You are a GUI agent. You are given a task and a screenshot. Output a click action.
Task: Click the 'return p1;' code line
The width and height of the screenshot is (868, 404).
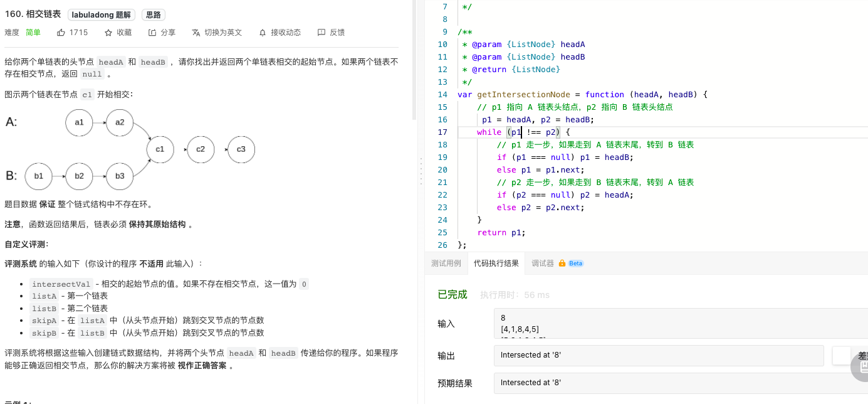coord(501,233)
